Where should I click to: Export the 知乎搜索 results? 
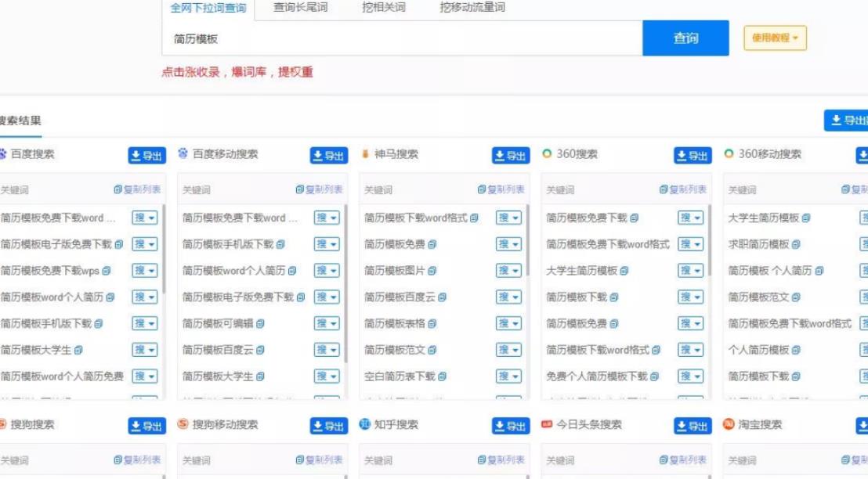point(511,426)
